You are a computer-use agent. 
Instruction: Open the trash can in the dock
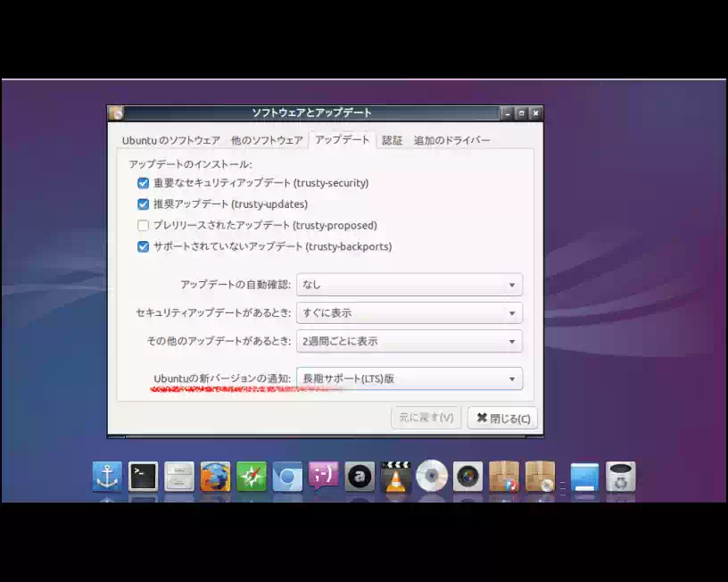point(621,476)
